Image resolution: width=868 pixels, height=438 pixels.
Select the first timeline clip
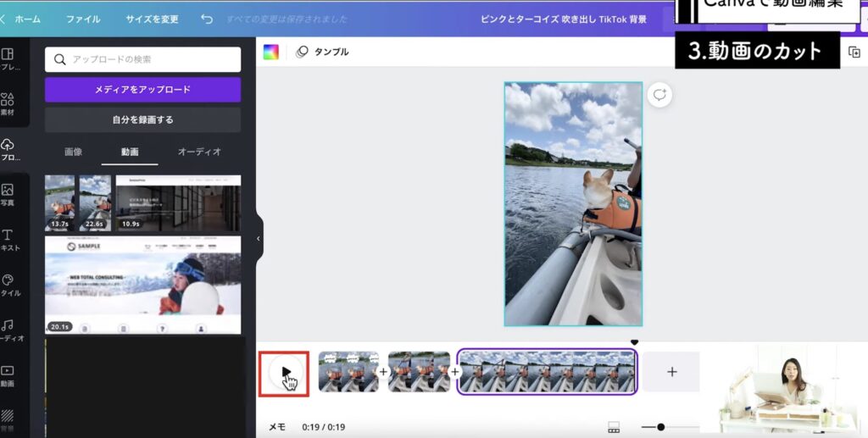click(x=348, y=372)
